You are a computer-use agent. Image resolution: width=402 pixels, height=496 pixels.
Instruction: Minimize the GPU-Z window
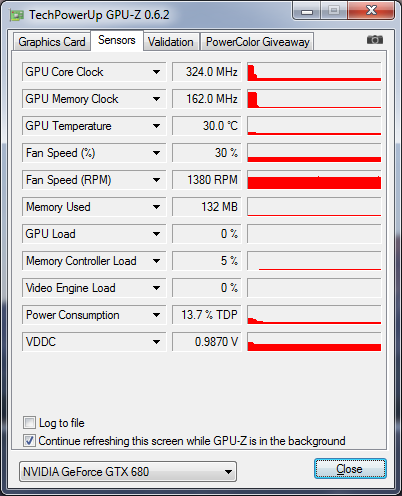click(x=307, y=11)
